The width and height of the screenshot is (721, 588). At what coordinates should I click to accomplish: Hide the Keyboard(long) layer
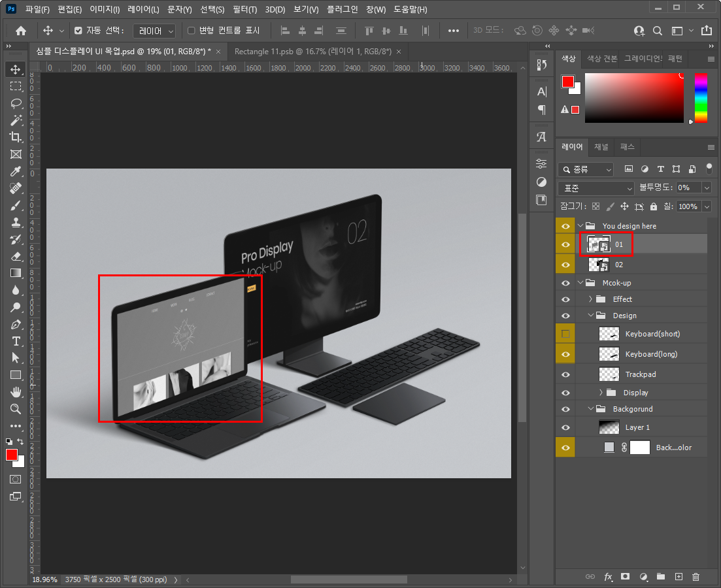coord(565,354)
